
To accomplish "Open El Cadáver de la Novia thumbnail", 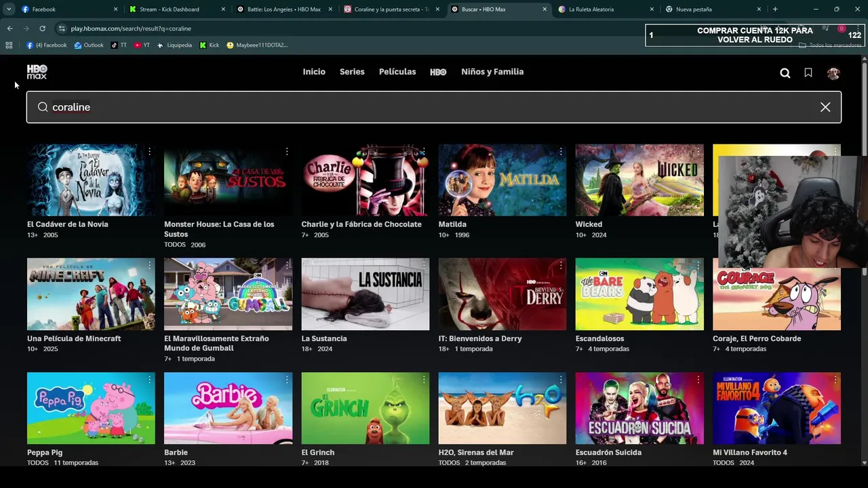I will click(x=91, y=180).
